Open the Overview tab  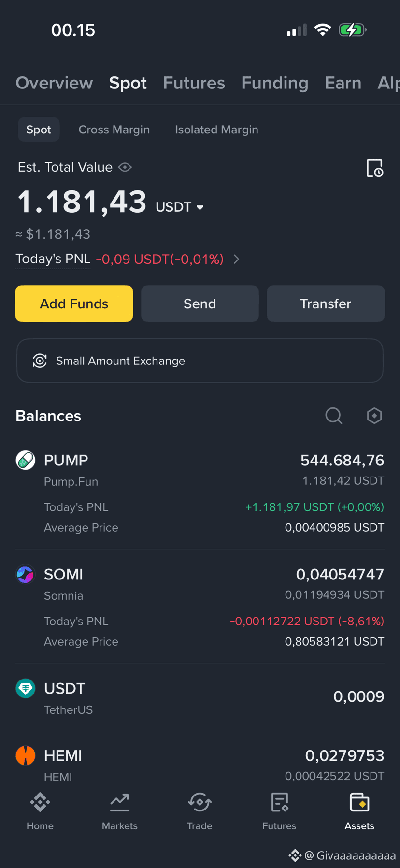point(54,83)
